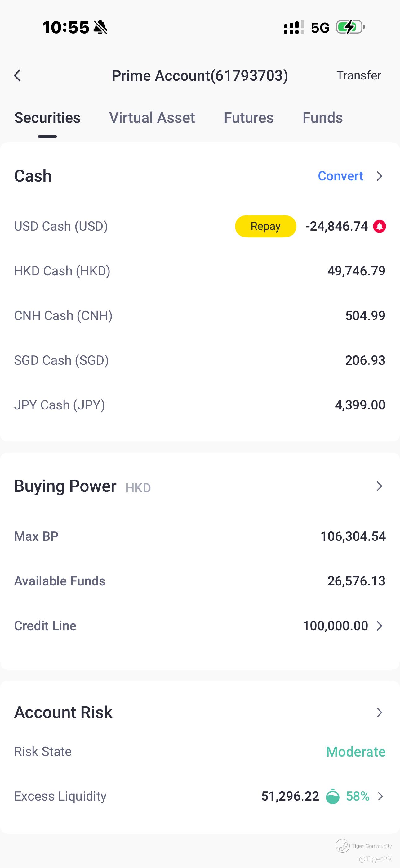Viewport: 400px width, 868px height.
Task: Select the Securities tab
Action: click(x=47, y=118)
